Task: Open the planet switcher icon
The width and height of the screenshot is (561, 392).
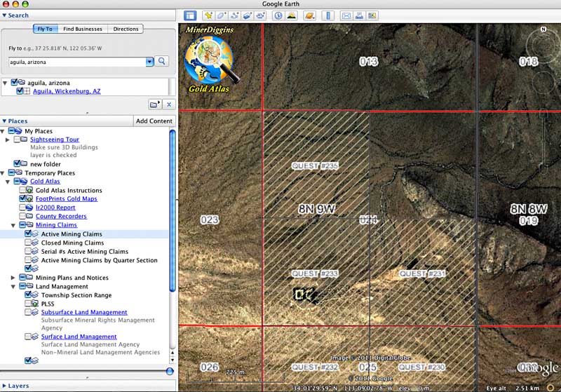Action: click(x=309, y=15)
